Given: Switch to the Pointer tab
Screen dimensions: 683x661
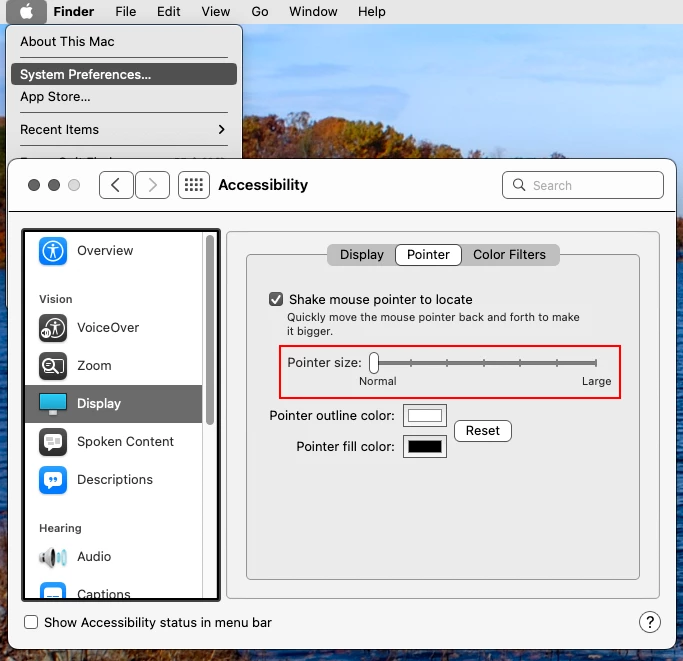Looking at the screenshot, I should click(428, 254).
